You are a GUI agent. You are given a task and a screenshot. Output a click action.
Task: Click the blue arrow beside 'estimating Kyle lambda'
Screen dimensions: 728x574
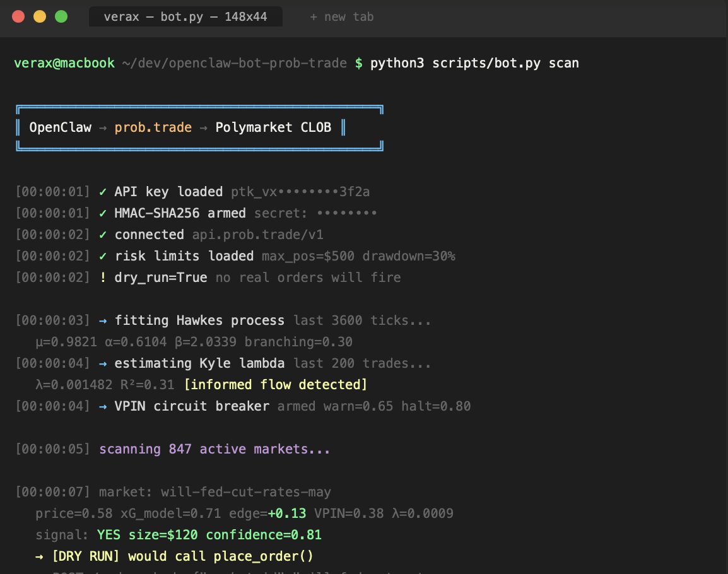click(x=103, y=363)
